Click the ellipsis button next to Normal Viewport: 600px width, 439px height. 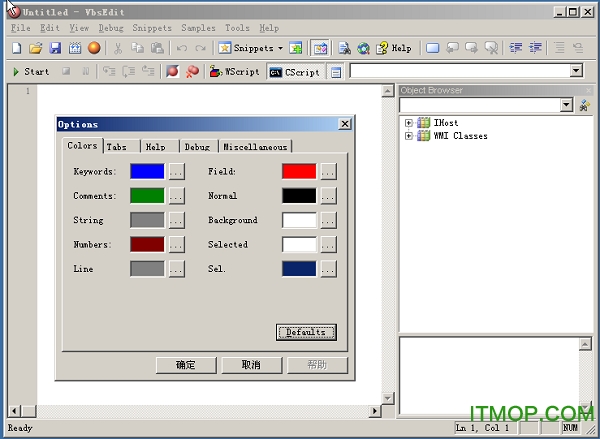[329, 196]
